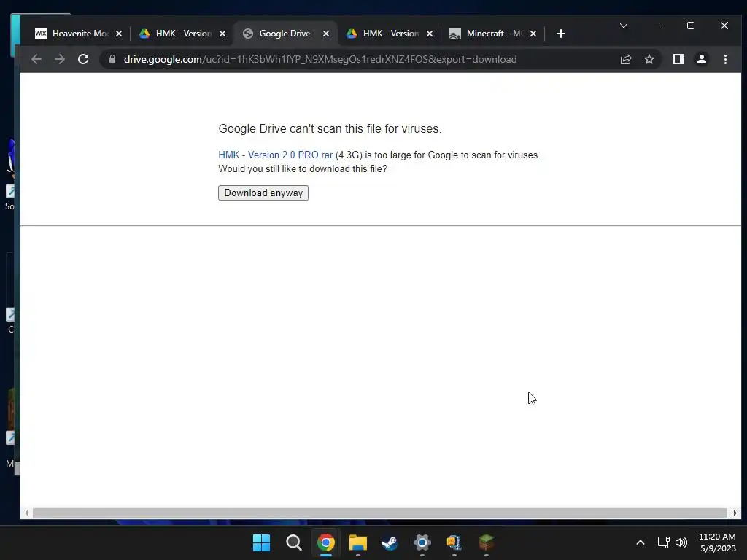Maximize the Chrome window
This screenshot has width=747, height=560.
coord(691,26)
